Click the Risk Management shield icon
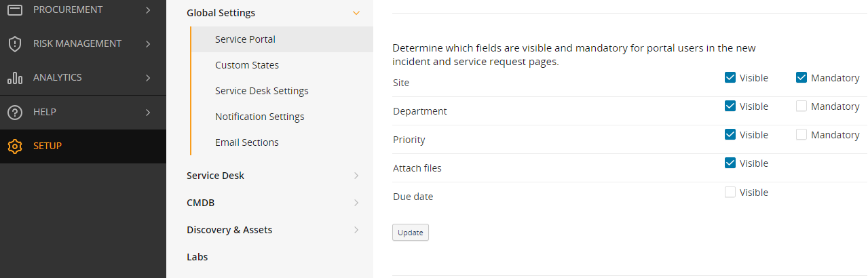 14,44
